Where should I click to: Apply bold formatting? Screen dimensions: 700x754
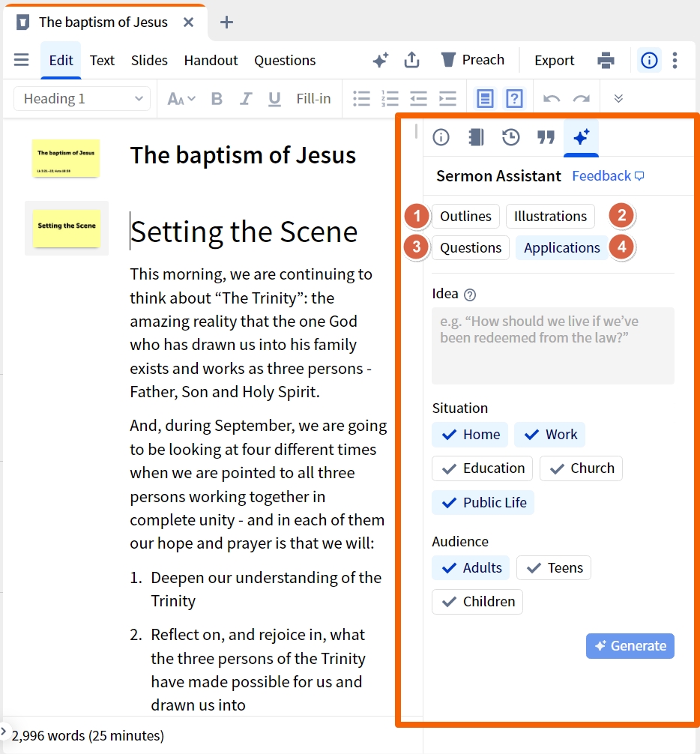(x=217, y=99)
